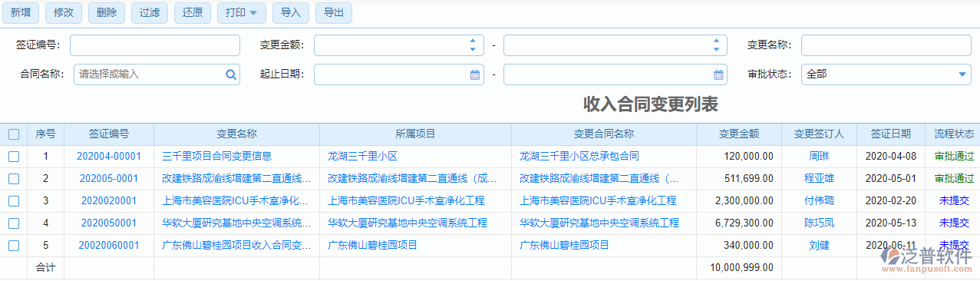Click date 2020-05-13
Screen dimensions: 980x281
[891, 223]
